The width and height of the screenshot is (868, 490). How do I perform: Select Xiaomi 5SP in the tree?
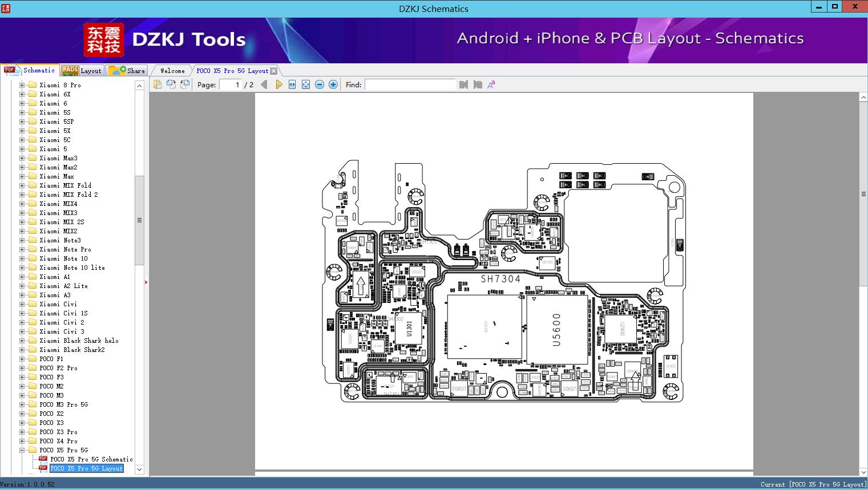point(56,122)
